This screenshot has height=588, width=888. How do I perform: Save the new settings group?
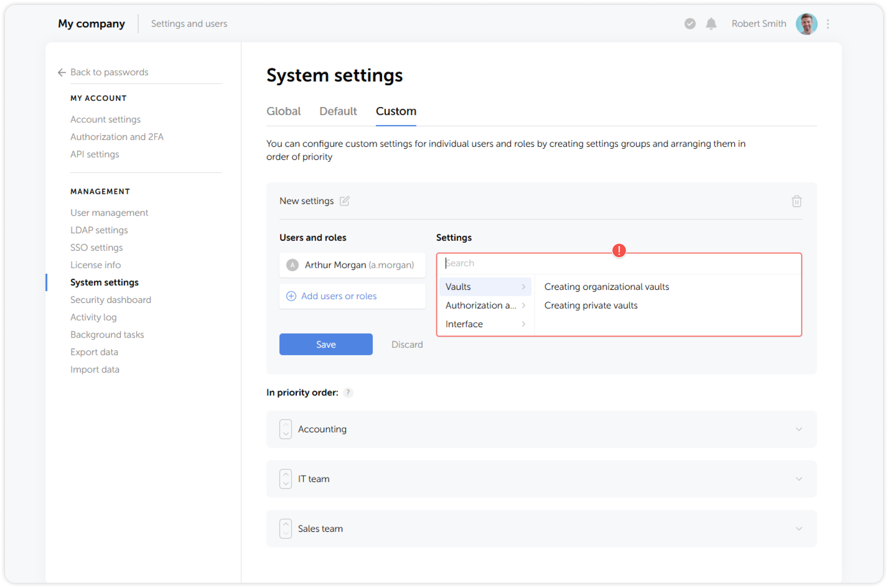(326, 344)
